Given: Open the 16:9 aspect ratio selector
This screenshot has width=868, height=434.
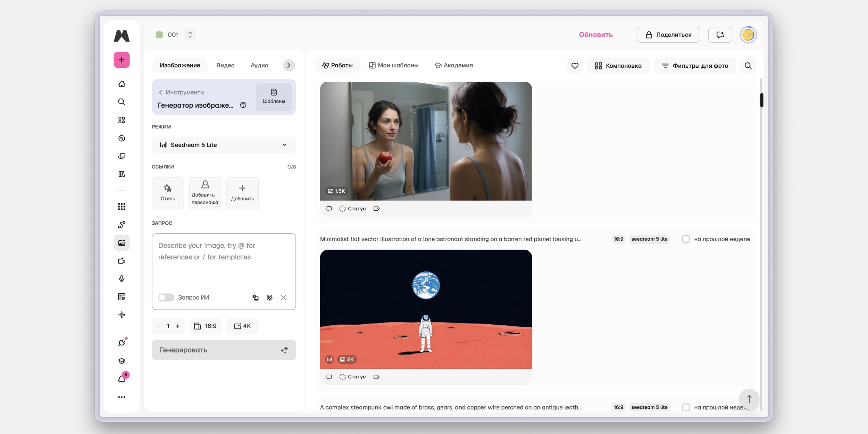Looking at the screenshot, I should pyautogui.click(x=205, y=326).
